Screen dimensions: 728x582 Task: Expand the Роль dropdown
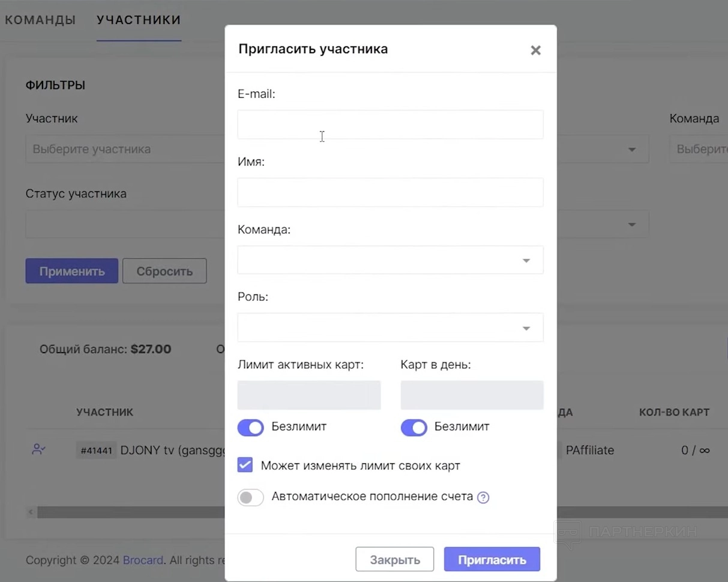(x=390, y=328)
